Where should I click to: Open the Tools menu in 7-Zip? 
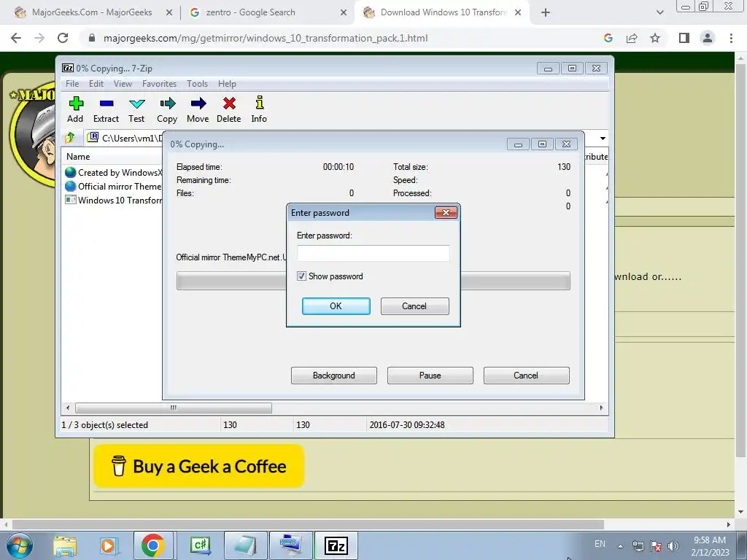click(x=197, y=84)
